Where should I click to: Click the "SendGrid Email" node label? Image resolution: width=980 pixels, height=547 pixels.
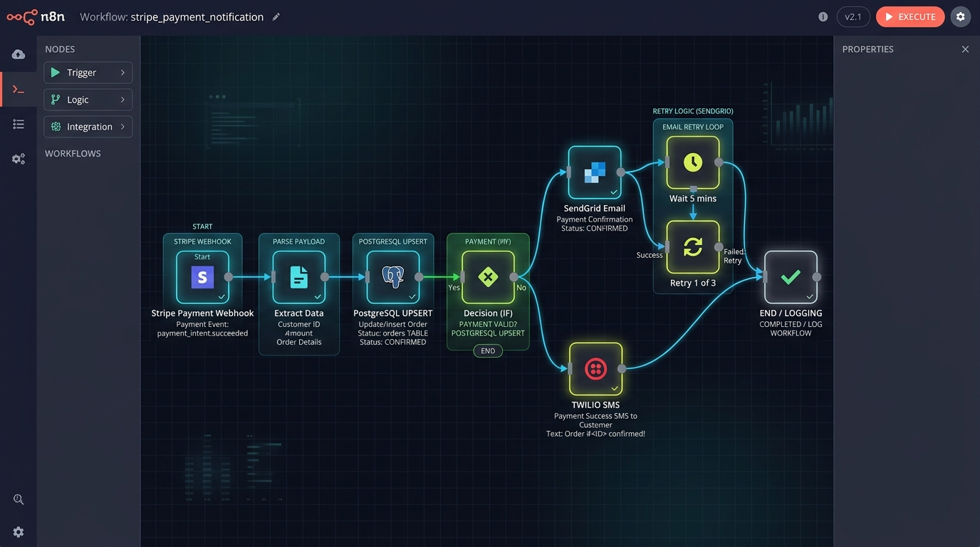click(595, 209)
